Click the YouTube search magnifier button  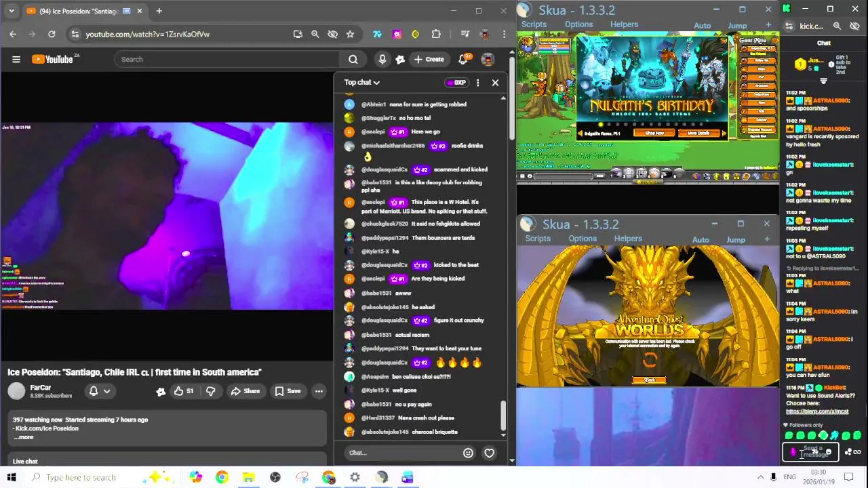(353, 60)
